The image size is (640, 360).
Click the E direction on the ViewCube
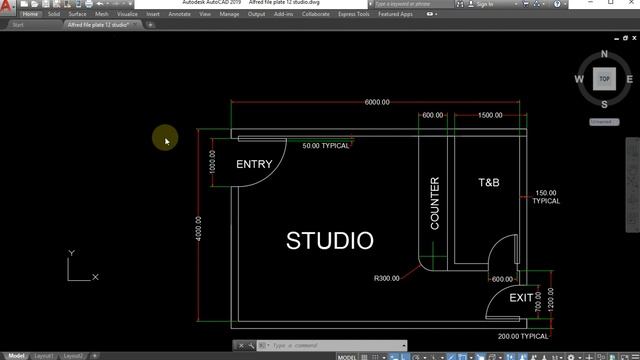629,79
